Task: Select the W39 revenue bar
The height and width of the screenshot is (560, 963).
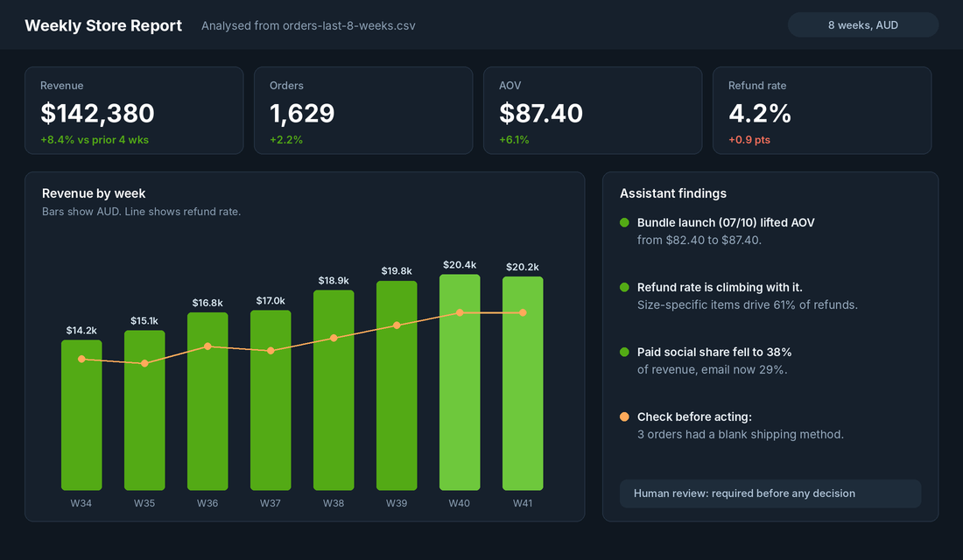Action: click(x=397, y=386)
